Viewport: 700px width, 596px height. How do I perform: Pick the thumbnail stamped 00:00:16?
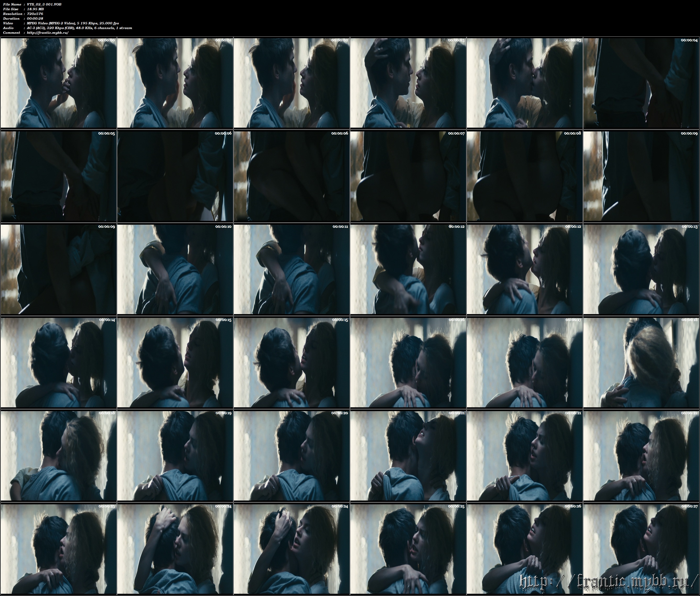408,362
